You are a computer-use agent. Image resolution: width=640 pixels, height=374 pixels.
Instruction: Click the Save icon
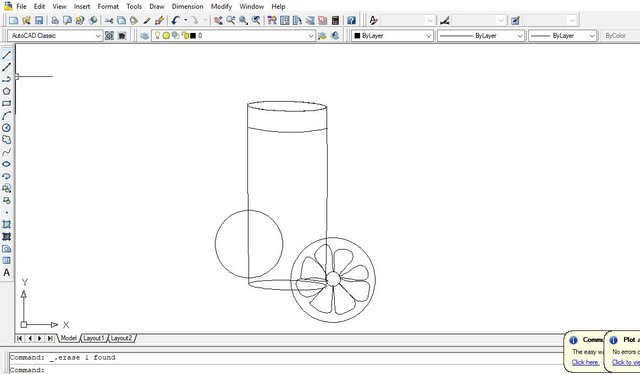tap(39, 20)
